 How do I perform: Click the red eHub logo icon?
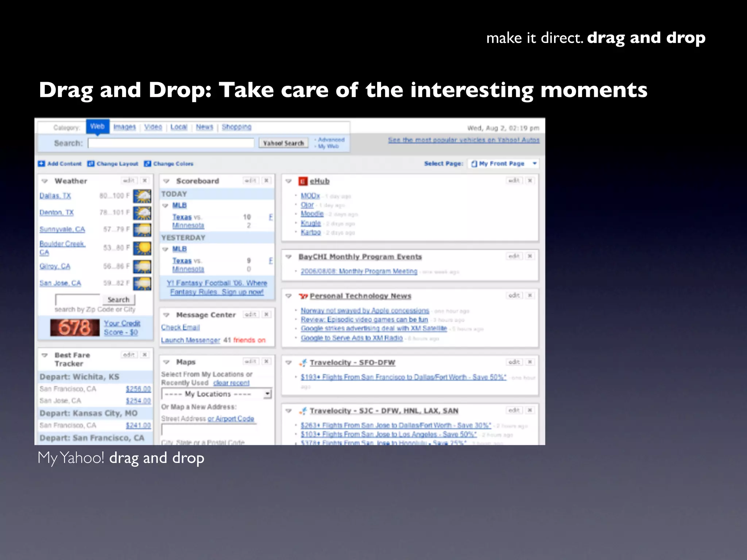[303, 181]
